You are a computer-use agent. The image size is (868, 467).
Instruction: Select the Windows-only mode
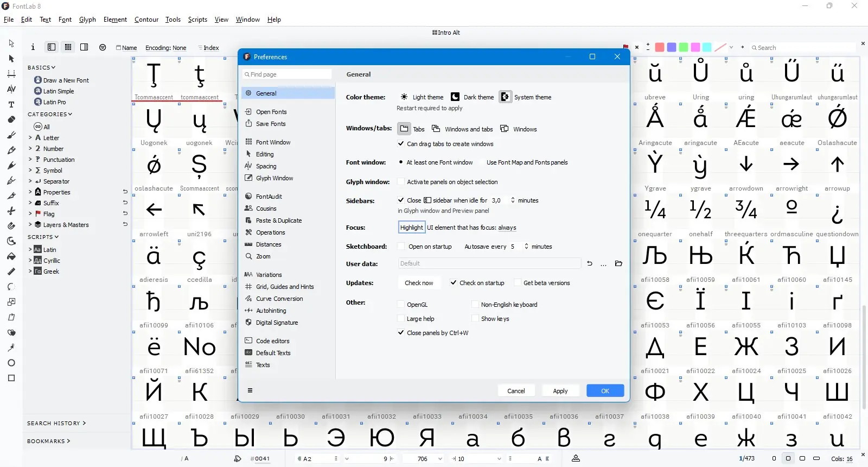tap(519, 129)
